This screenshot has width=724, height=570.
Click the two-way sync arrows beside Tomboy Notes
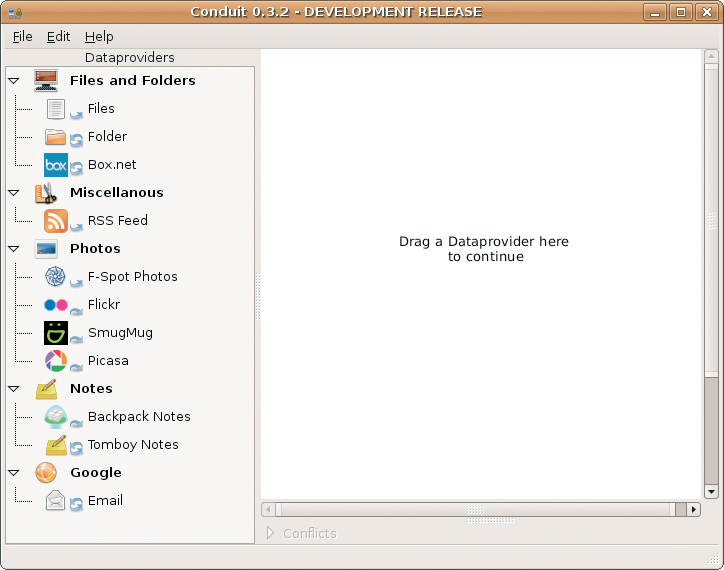[76, 448]
